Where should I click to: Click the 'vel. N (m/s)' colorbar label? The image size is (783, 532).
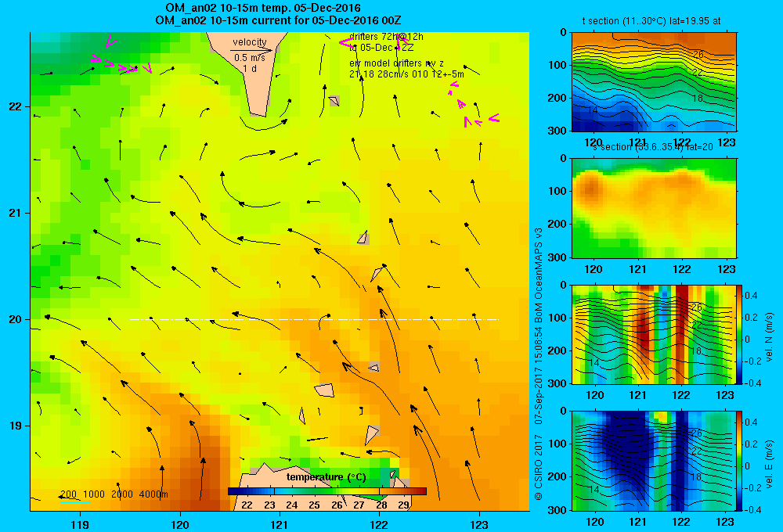point(769,337)
